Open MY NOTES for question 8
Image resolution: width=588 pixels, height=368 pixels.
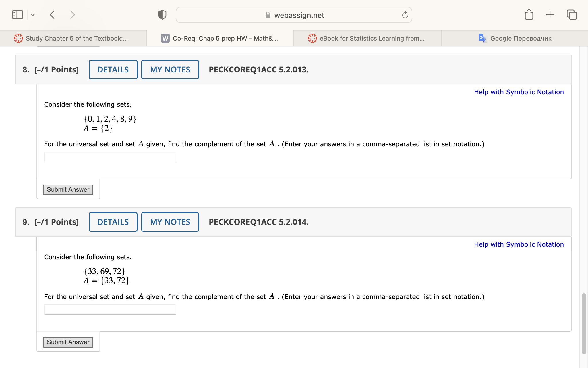[170, 70]
